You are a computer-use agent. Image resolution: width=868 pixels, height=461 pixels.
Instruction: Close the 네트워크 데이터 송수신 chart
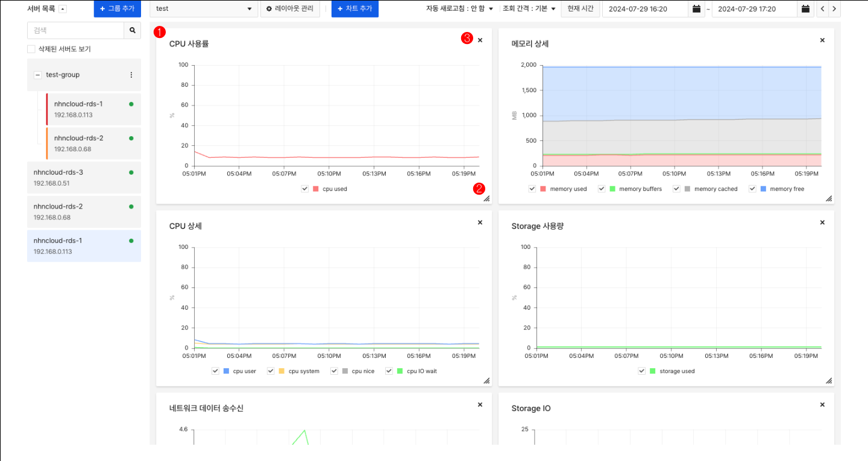480,404
